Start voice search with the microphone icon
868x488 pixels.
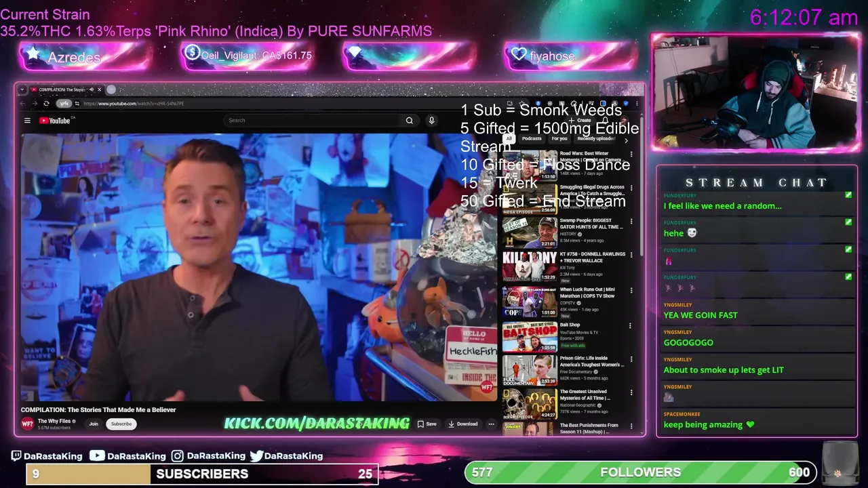pyautogui.click(x=431, y=121)
